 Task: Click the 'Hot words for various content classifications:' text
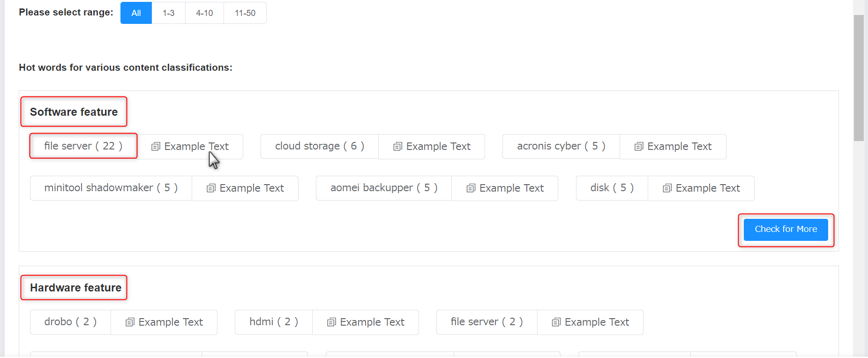[126, 67]
